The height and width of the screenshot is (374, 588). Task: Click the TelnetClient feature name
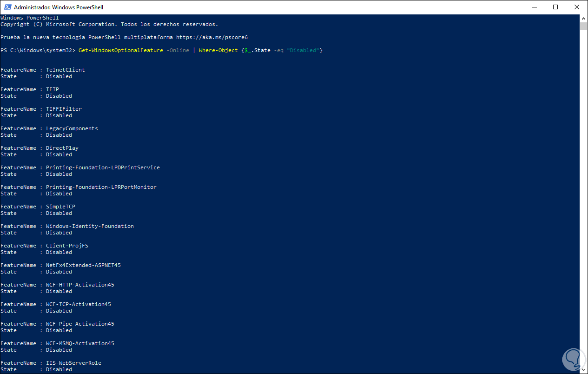point(65,70)
